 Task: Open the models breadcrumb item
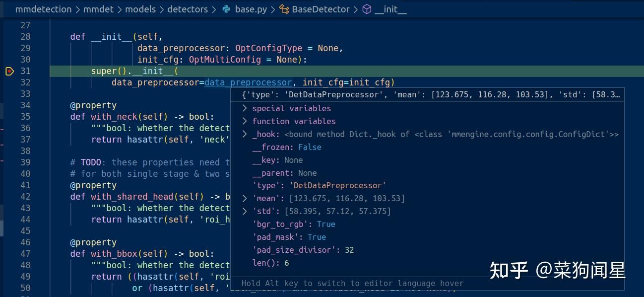point(140,9)
